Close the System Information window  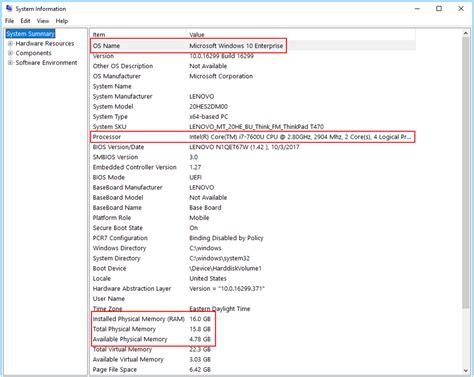(x=461, y=9)
